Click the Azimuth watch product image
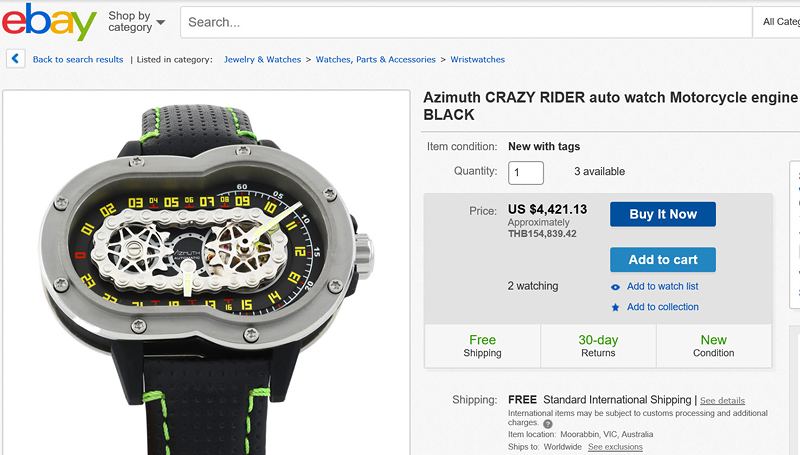 pyautogui.click(x=207, y=270)
